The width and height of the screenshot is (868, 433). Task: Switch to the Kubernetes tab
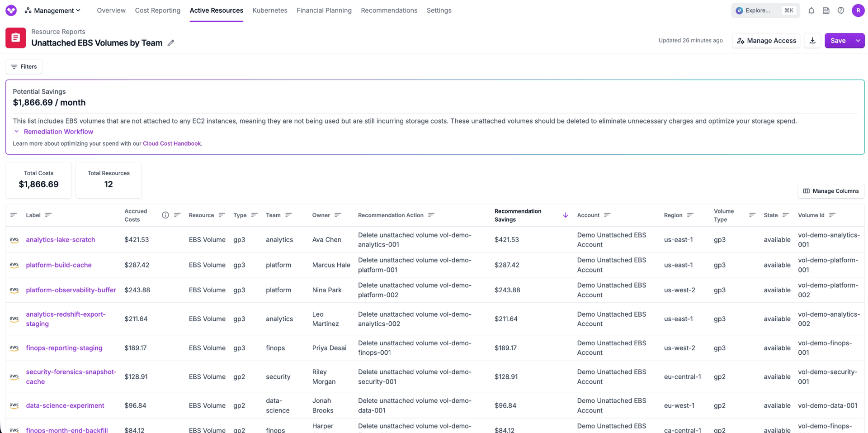[270, 10]
